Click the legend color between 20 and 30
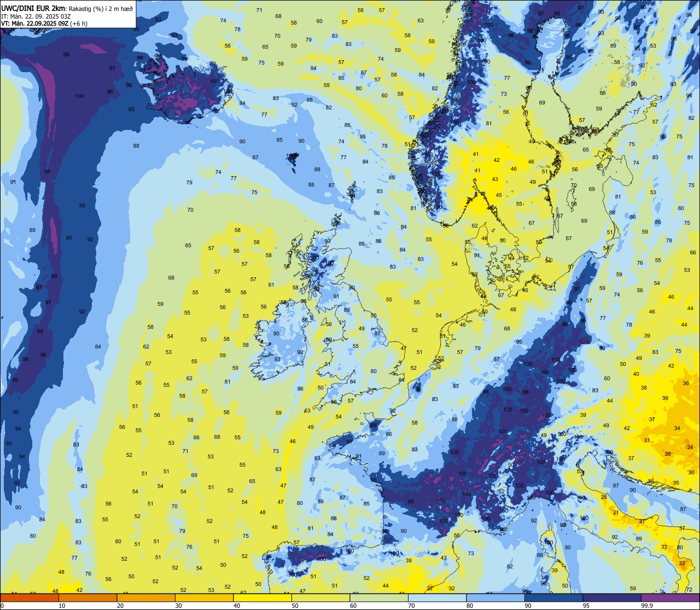 pos(146,598)
